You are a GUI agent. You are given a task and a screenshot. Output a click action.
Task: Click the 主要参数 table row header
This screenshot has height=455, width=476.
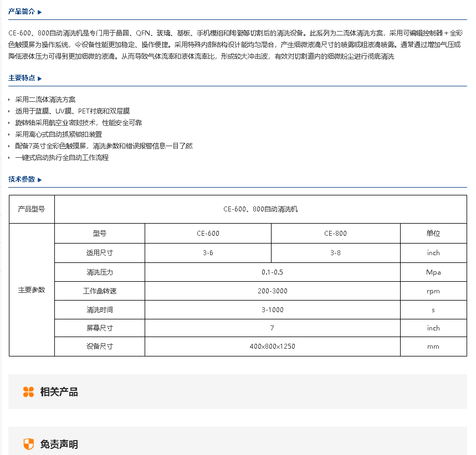click(32, 289)
